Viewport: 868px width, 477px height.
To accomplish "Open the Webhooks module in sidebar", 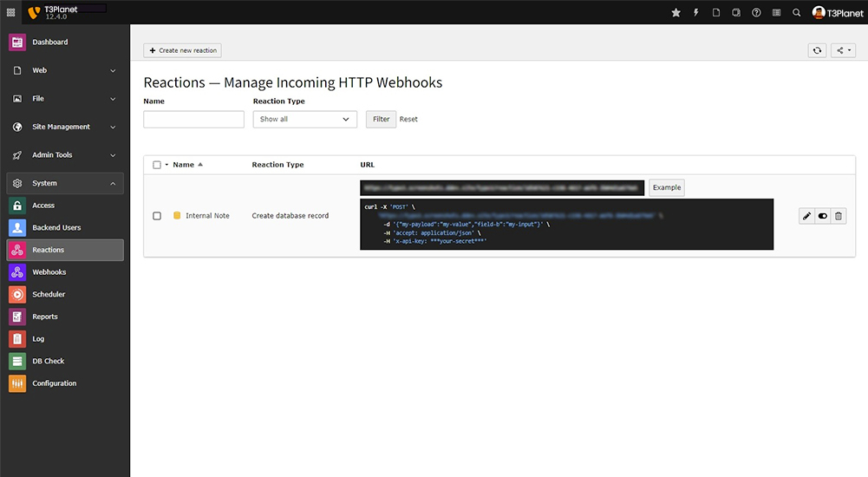I will coord(49,272).
